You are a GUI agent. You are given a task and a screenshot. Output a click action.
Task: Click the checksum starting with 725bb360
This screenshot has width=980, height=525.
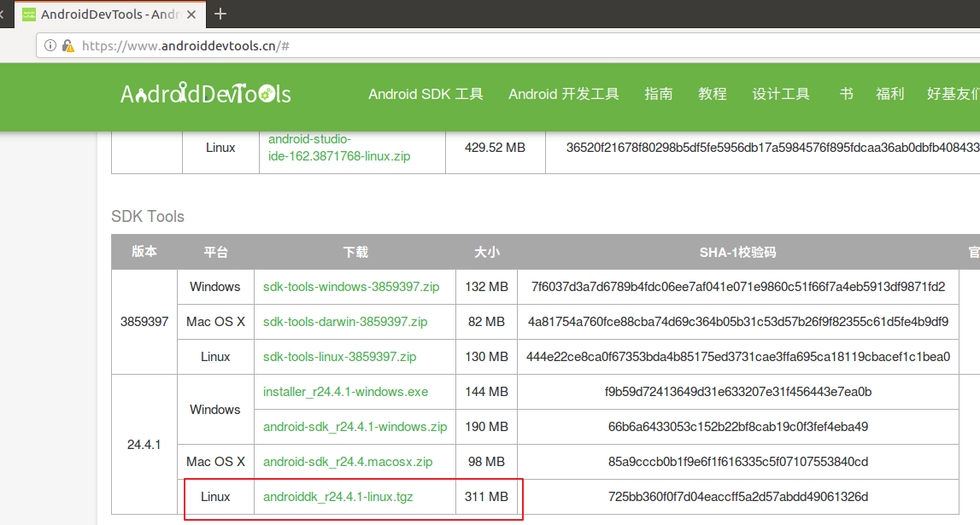(738, 496)
